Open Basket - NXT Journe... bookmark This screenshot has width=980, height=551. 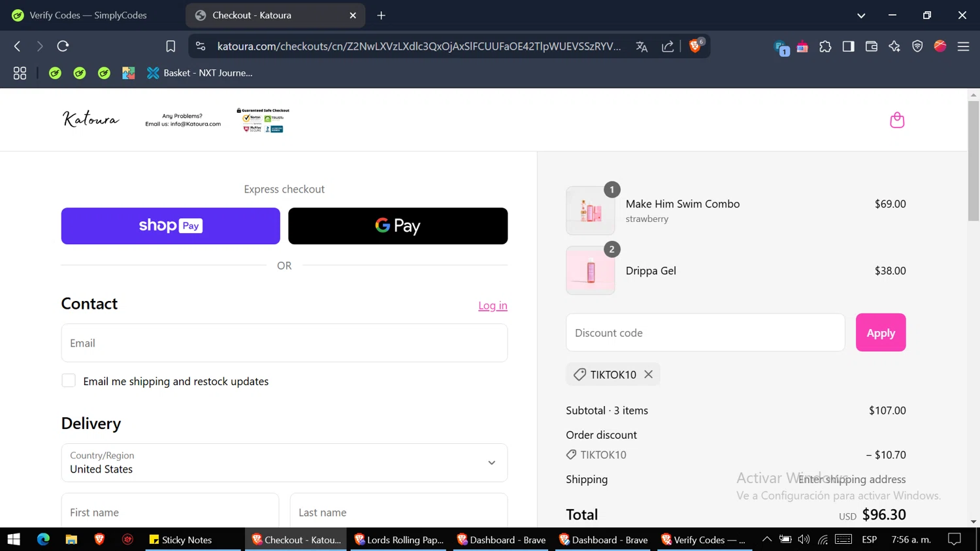pyautogui.click(x=200, y=73)
